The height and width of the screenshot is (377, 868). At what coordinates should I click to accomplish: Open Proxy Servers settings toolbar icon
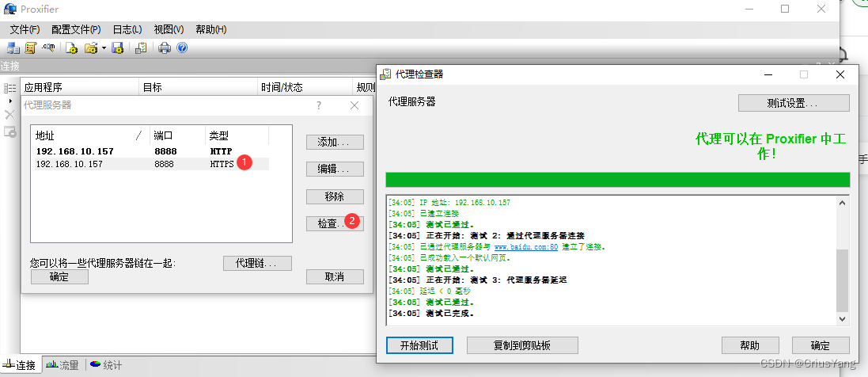[x=13, y=48]
